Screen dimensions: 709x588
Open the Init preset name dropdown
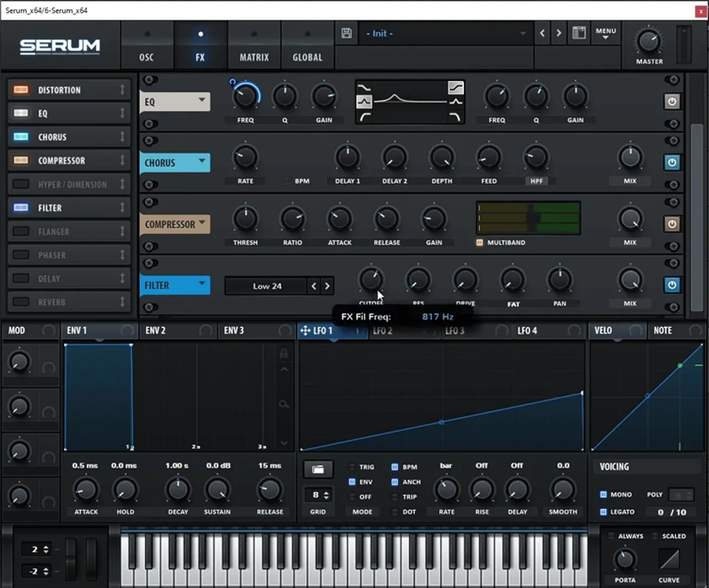(x=445, y=33)
